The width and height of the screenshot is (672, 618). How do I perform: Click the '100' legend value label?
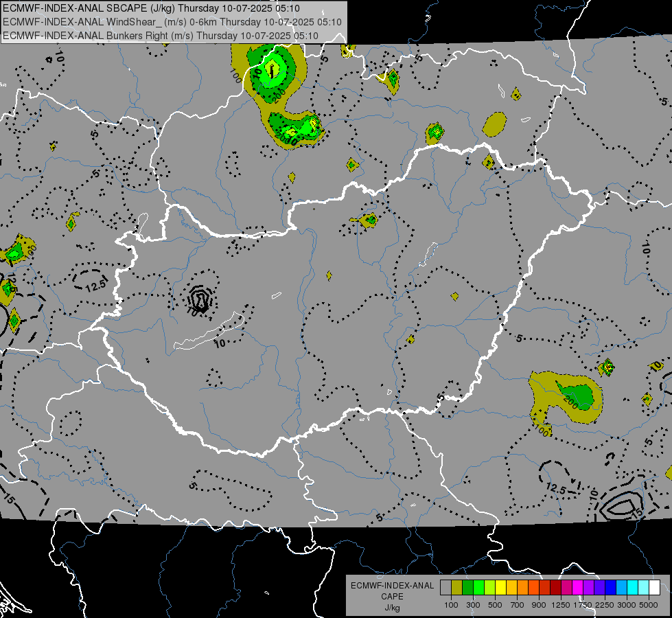tap(451, 605)
